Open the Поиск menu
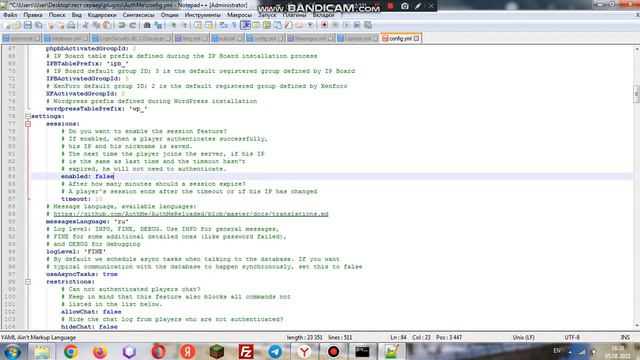 point(57,15)
